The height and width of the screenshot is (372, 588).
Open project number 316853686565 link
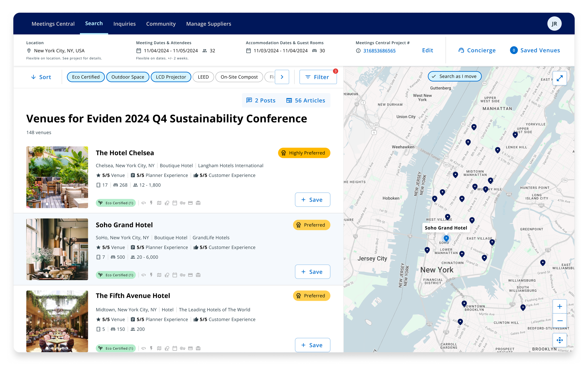click(379, 51)
